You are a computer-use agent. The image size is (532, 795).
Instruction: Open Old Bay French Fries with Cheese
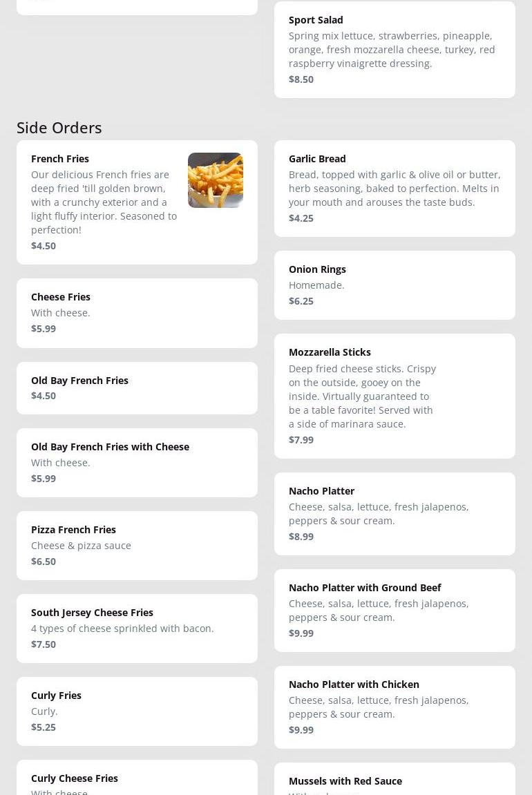point(137,462)
